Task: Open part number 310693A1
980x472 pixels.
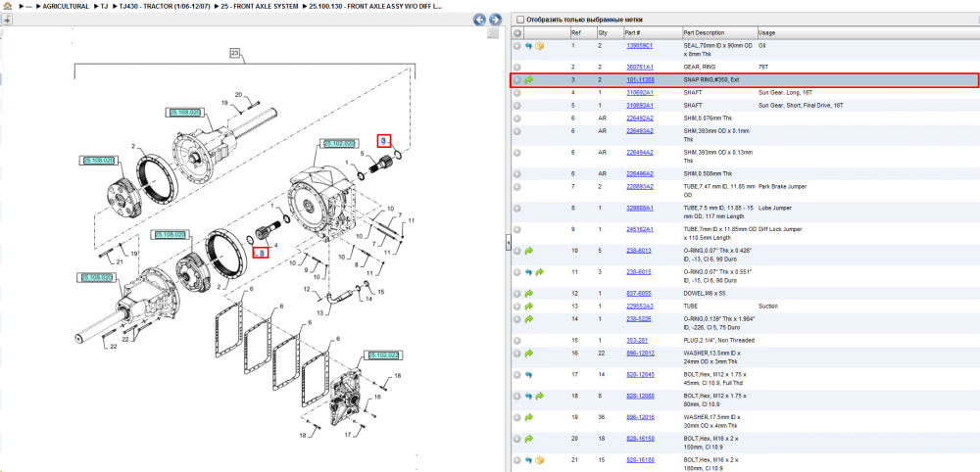Action: (639, 106)
